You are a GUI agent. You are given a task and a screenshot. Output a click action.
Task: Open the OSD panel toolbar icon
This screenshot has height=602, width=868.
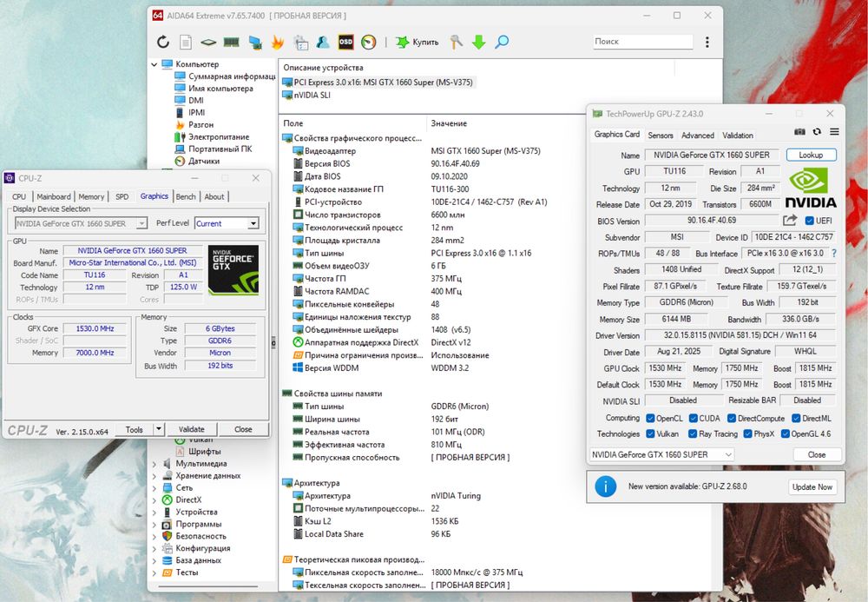(345, 42)
